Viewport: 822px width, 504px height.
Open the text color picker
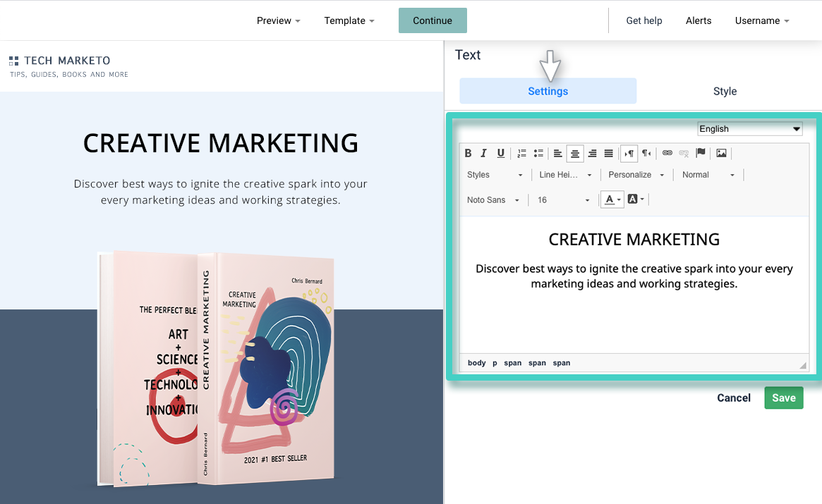(x=612, y=199)
